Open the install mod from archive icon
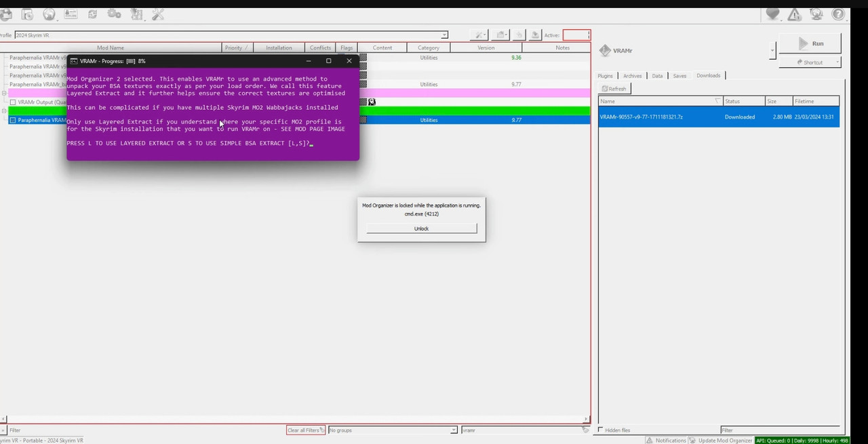 click(27, 14)
